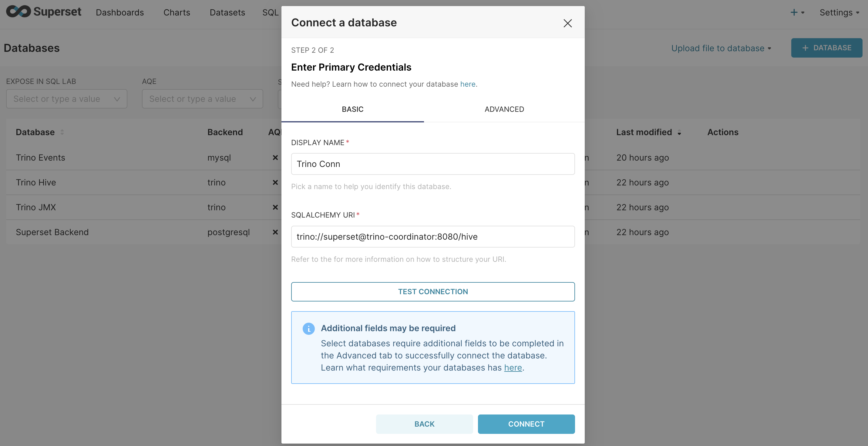Viewport: 868px width, 446px height.
Task: Open Datasets in the top navigation
Action: (227, 12)
